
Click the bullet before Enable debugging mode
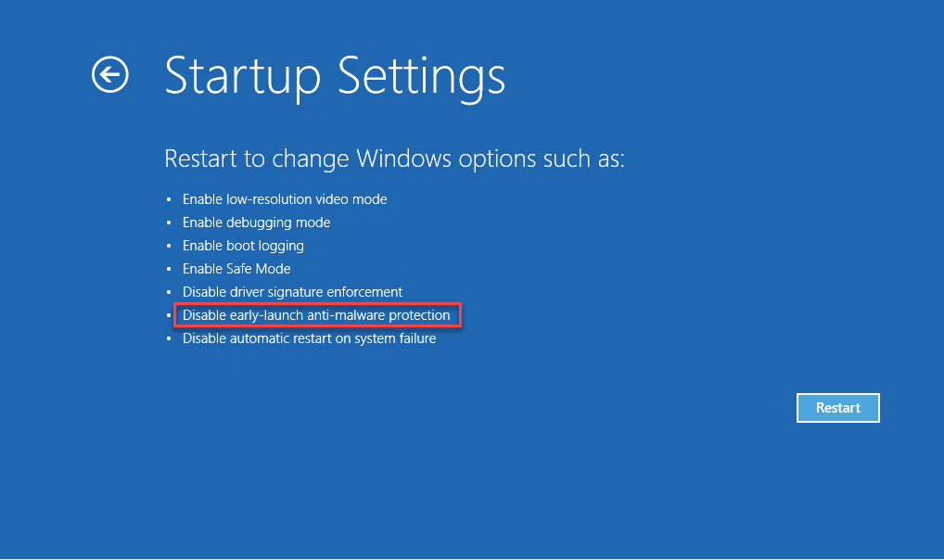tap(169, 223)
